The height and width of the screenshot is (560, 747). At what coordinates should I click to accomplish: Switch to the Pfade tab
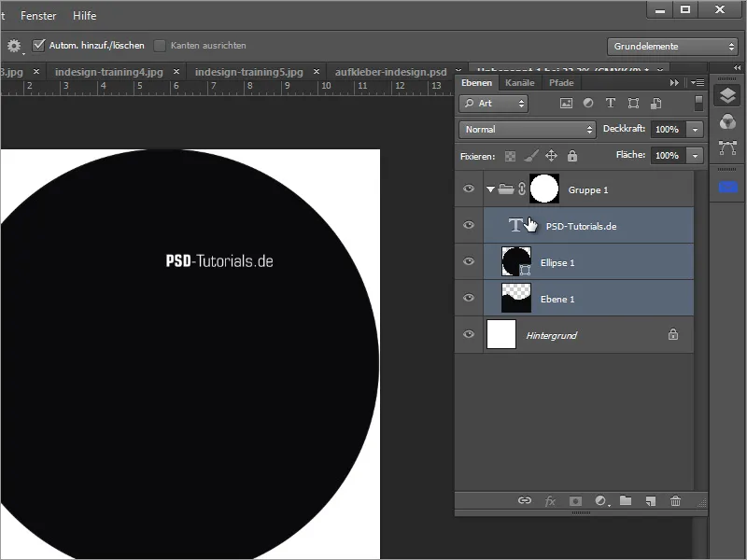coord(561,83)
